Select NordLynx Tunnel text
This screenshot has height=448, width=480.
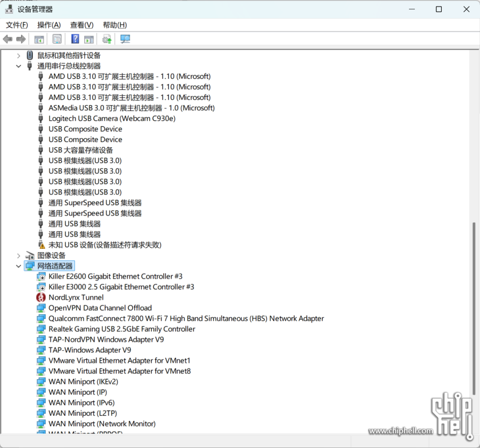point(76,298)
